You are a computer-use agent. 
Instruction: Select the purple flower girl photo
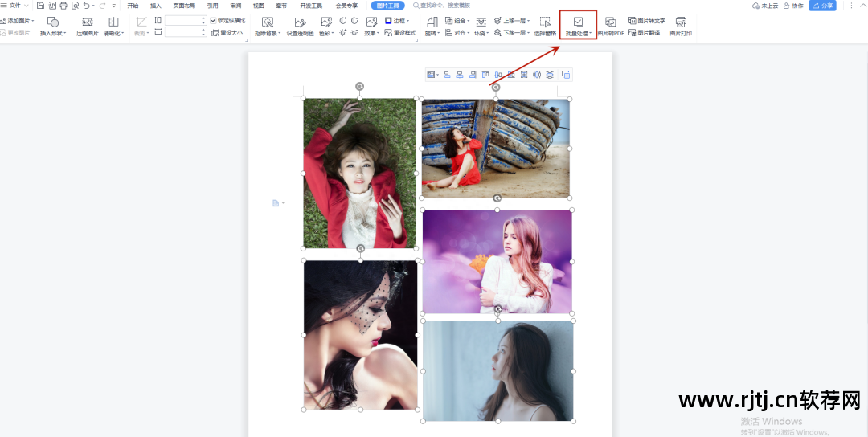click(x=497, y=261)
